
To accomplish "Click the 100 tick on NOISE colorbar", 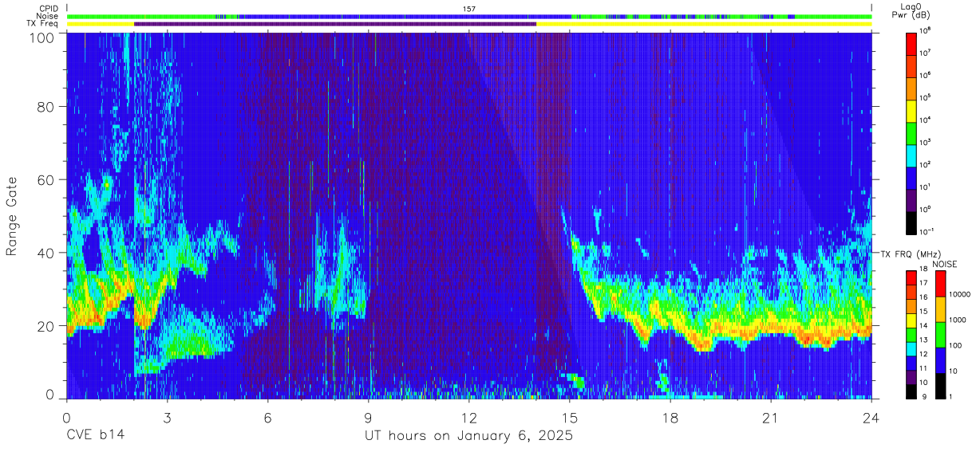I will 955,345.
